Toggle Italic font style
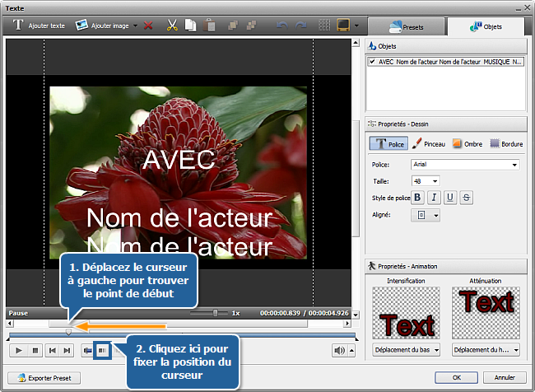The height and width of the screenshot is (392, 535). click(x=434, y=197)
